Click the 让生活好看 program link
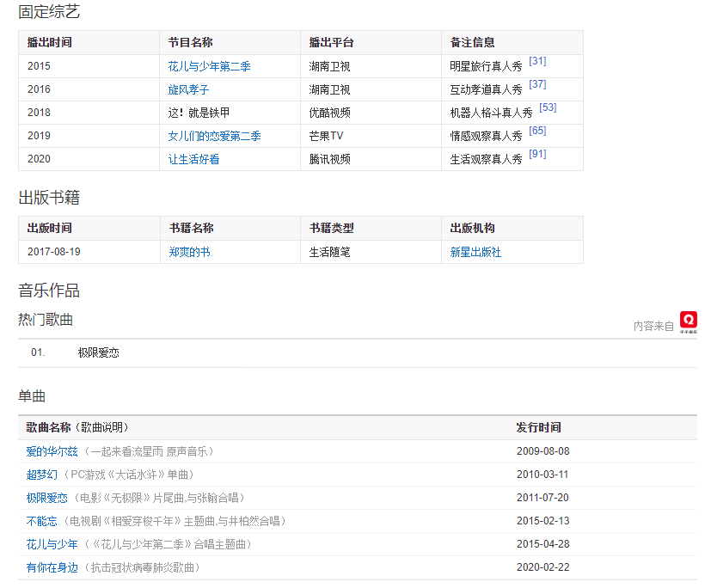Viewport: 711px width, 588px height. point(193,159)
